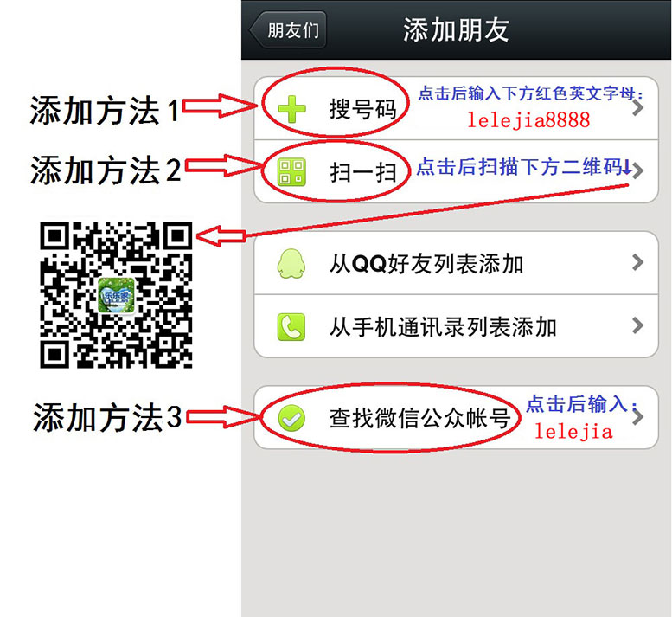This screenshot has height=617, width=672.
Task: Open chevron on 从手机通讯录列表添加 row
Action: pos(637,326)
